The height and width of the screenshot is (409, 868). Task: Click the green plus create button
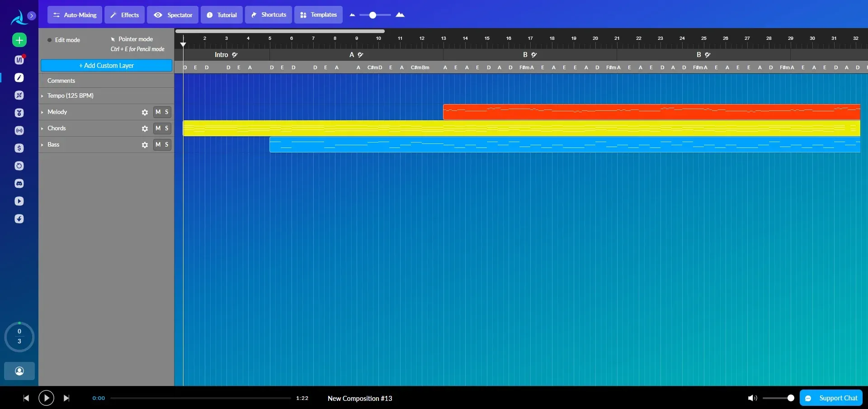[19, 40]
